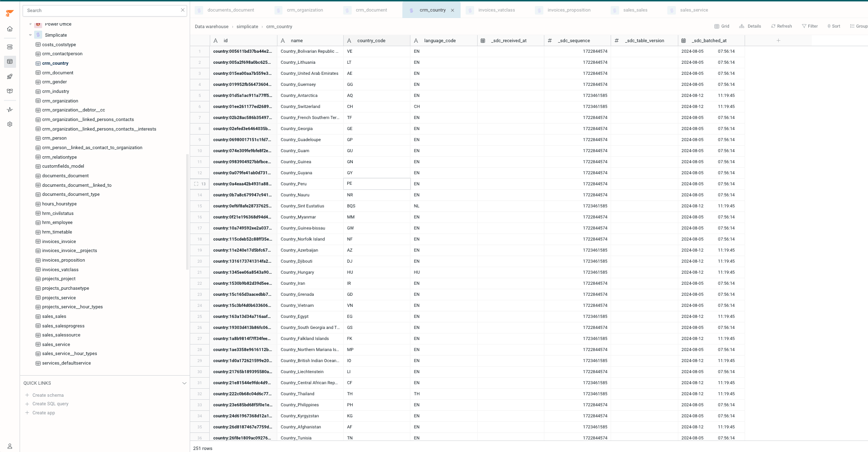
Task: Open crm_gender table in tree
Action: [54, 82]
